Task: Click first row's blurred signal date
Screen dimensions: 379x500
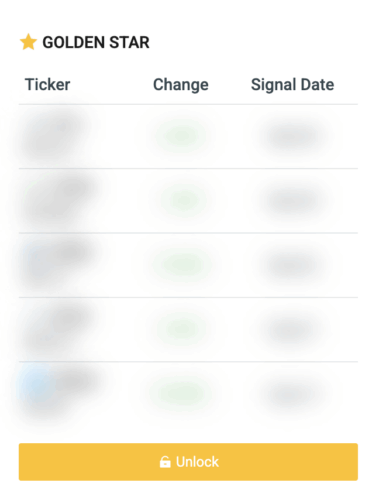Action: (x=293, y=136)
